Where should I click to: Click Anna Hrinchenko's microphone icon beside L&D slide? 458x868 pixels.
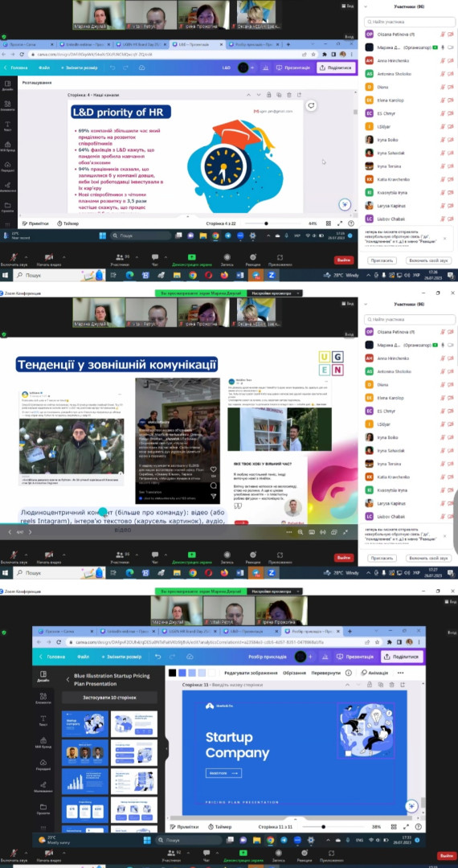coord(443,60)
